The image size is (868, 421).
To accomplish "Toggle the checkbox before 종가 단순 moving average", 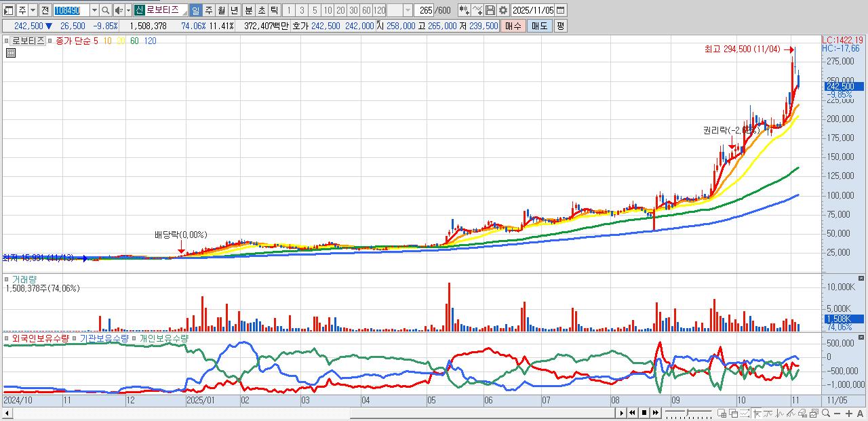I will [x=50, y=41].
